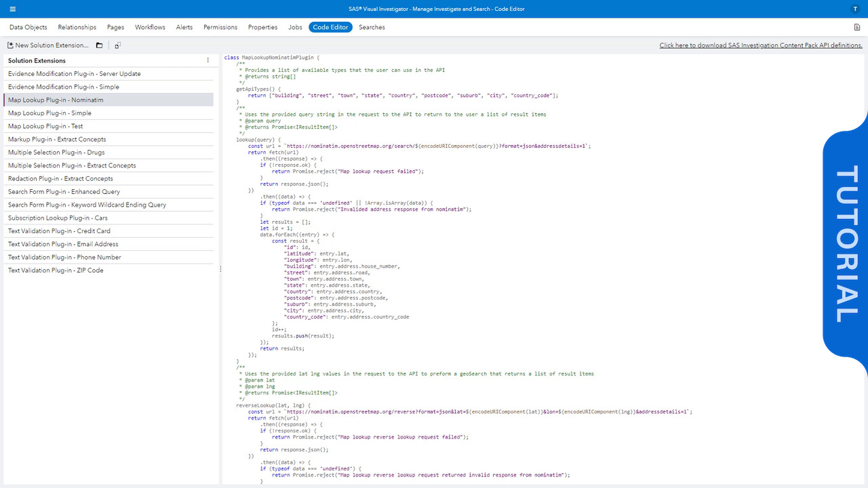Switch to the Searches tab

pos(372,27)
